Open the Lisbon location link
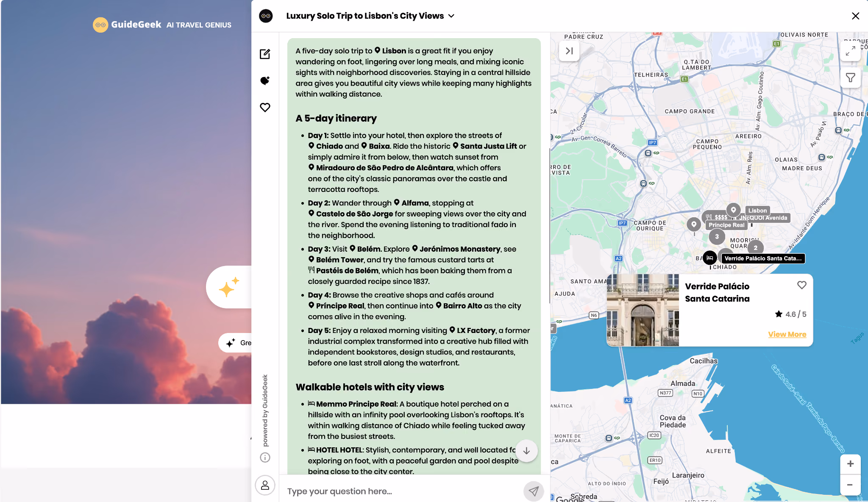 tap(390, 51)
